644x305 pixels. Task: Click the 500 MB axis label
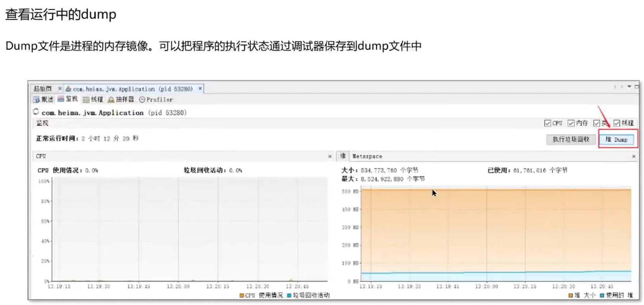point(350,191)
